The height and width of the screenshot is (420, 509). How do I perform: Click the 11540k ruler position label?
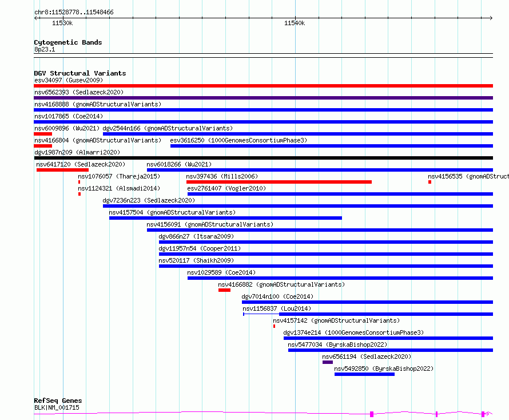(x=295, y=23)
